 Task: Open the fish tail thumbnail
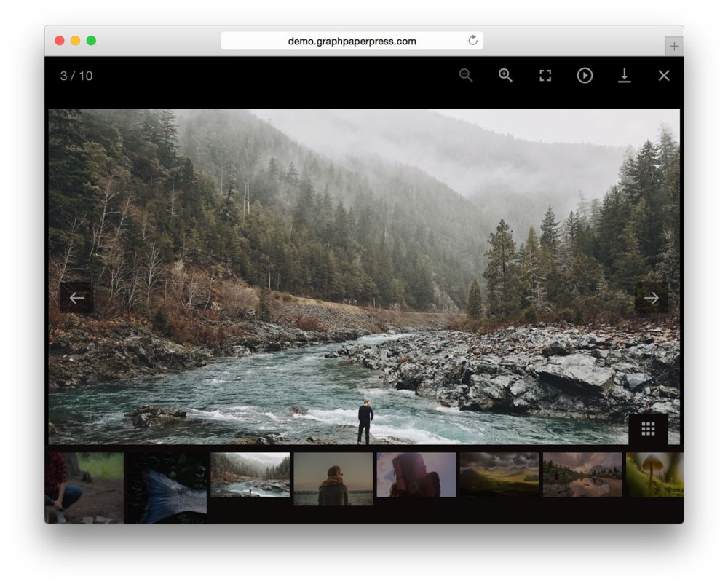tap(167, 487)
